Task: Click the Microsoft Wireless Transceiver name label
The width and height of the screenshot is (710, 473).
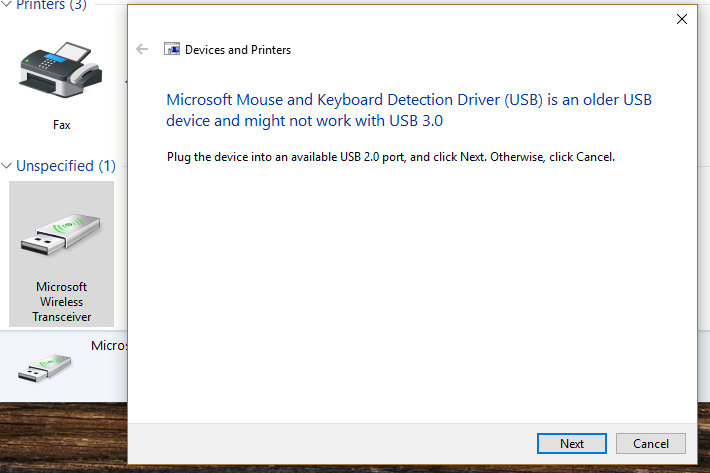Action: (62, 302)
